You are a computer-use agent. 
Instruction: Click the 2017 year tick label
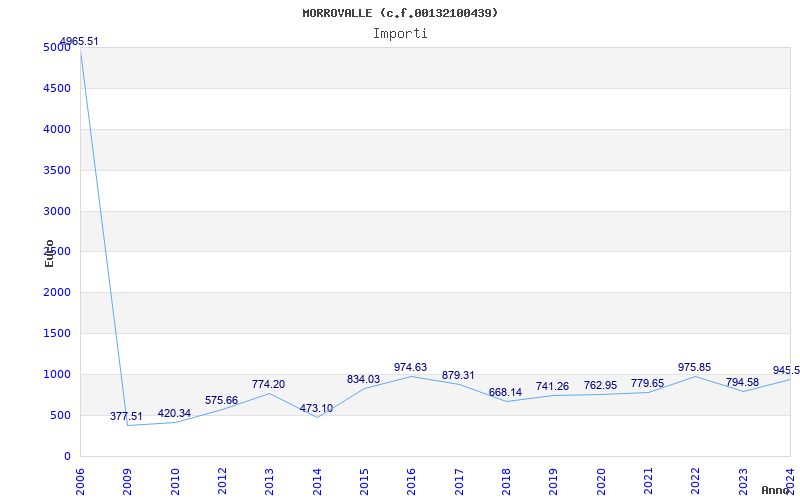459,482
